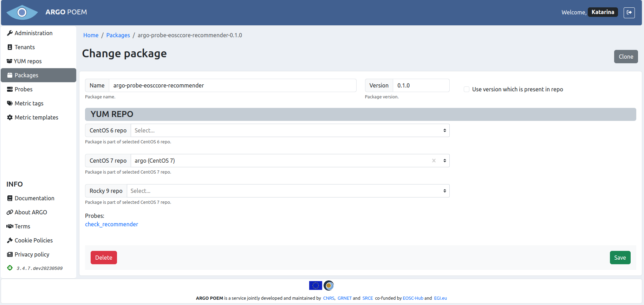The height and width of the screenshot is (305, 644).
Task: Click the Clone button
Action: pos(626,57)
